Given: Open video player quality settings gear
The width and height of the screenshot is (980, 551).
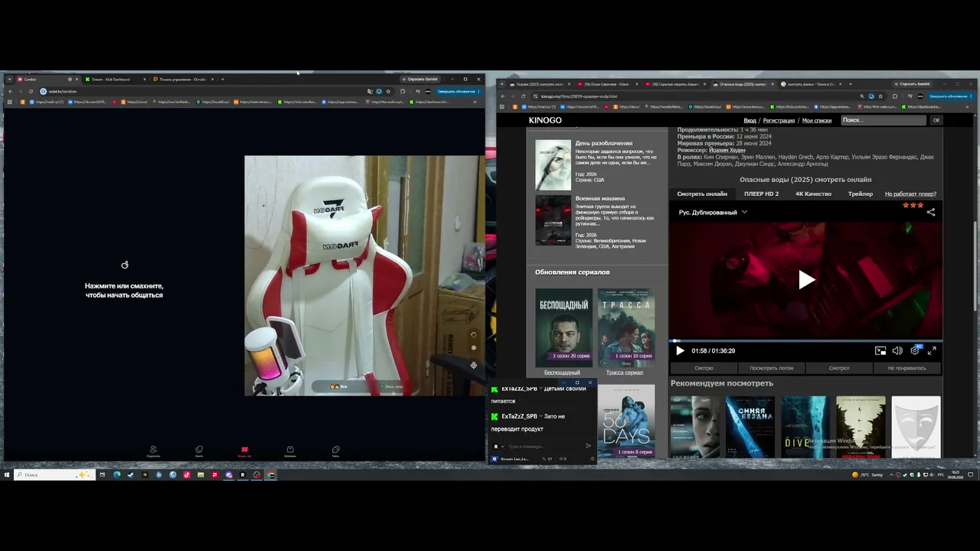Looking at the screenshot, I should pos(915,350).
